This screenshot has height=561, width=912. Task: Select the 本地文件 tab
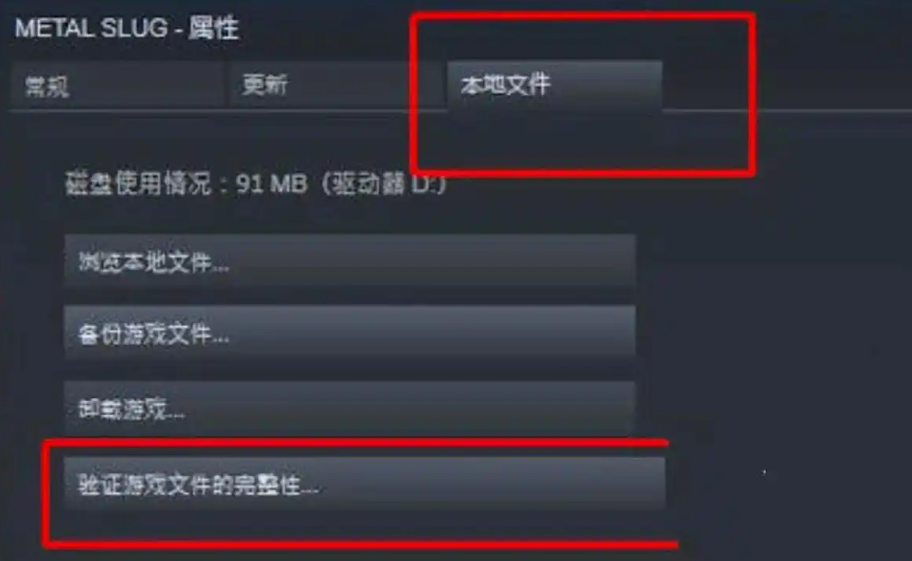coord(554,85)
